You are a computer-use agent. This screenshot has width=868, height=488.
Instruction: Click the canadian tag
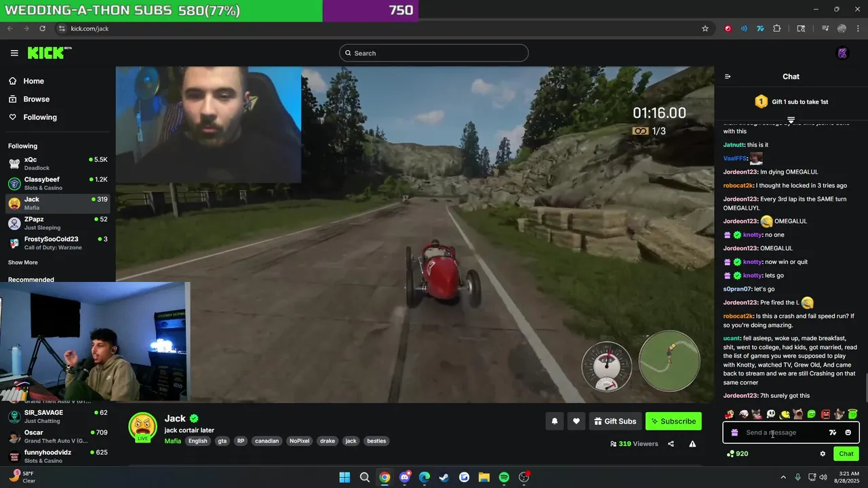(x=267, y=441)
